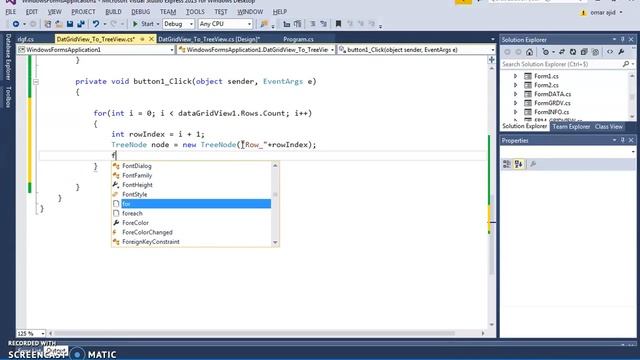The height and width of the screenshot is (360, 640).
Task: Click the Property Pages wrench icon
Action: (x=533, y=164)
